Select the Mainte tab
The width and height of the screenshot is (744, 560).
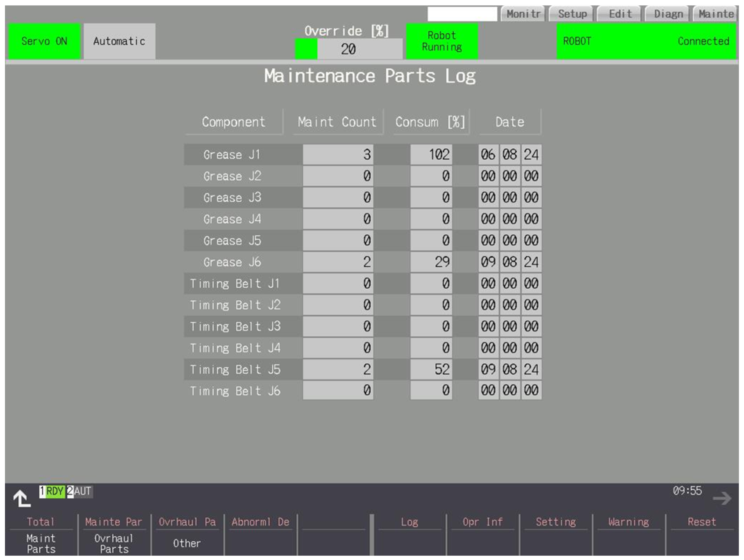[x=715, y=14]
